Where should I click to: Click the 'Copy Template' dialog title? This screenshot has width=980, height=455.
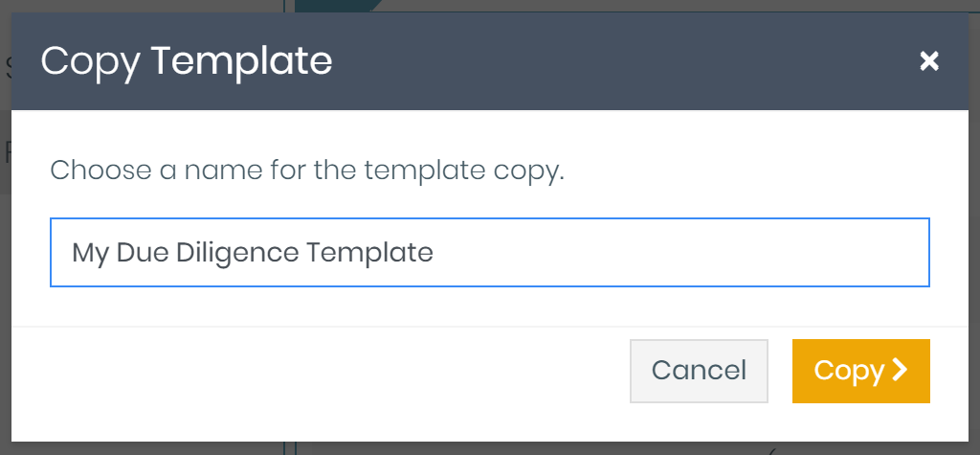tap(187, 61)
